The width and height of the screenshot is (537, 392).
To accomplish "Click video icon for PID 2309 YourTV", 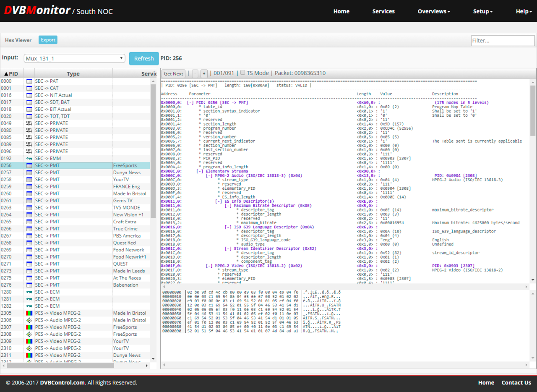I will [x=29, y=341].
